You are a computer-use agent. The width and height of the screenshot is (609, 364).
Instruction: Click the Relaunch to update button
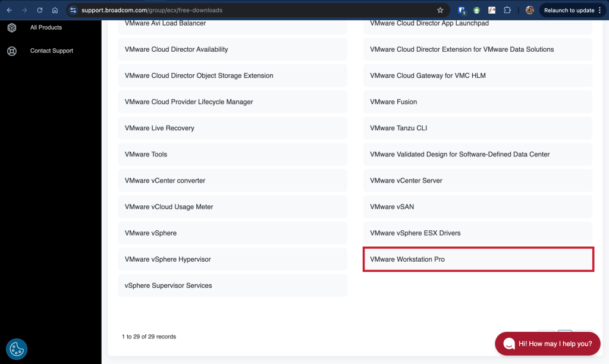coord(570,10)
